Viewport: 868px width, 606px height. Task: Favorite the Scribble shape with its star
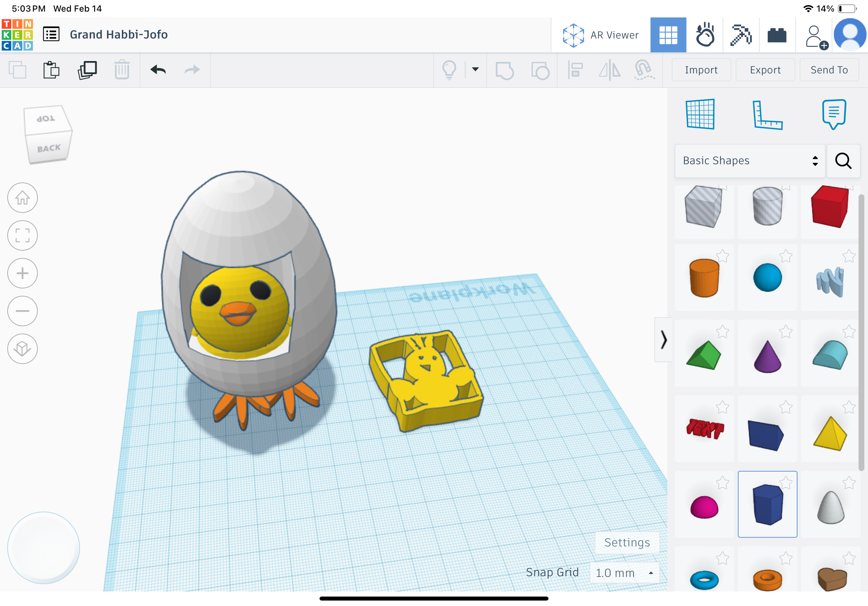849,256
